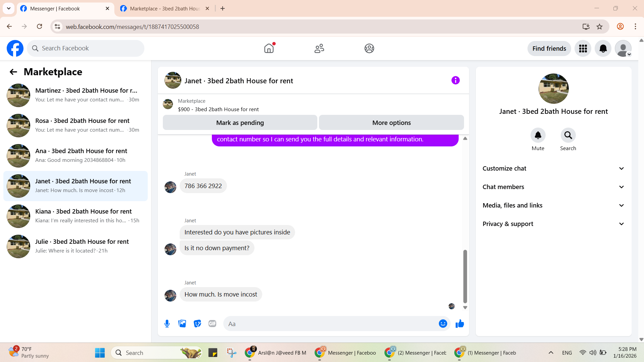Expand Media, files and links section
The image size is (644, 362).
[553, 206]
